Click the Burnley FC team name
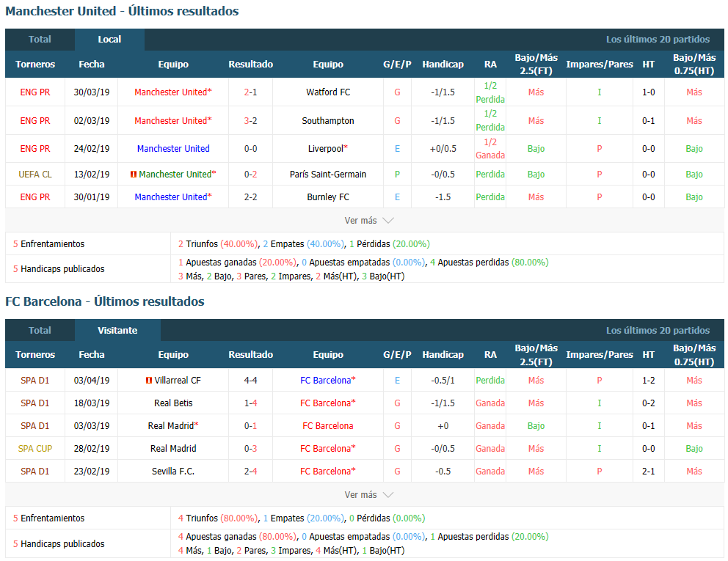 328,197
